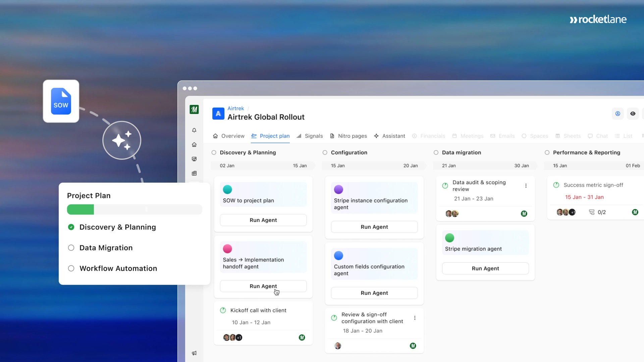Select Workflow Automation radio circle

(x=71, y=268)
